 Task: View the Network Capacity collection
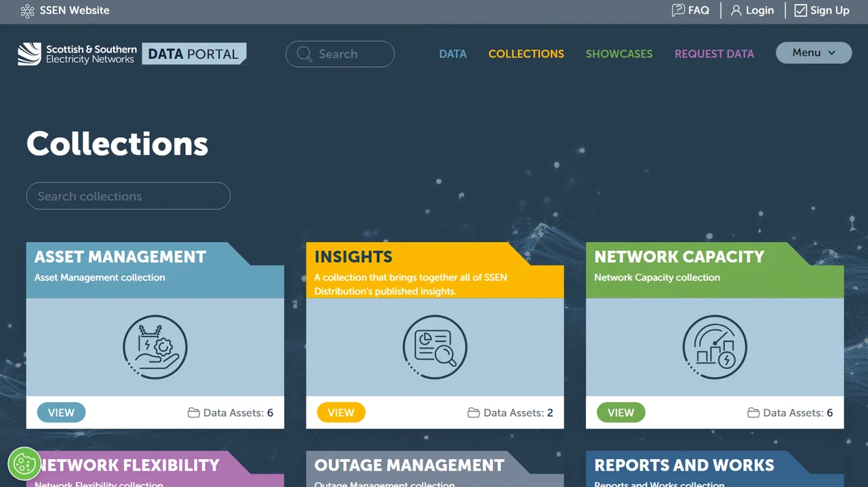pyautogui.click(x=620, y=412)
